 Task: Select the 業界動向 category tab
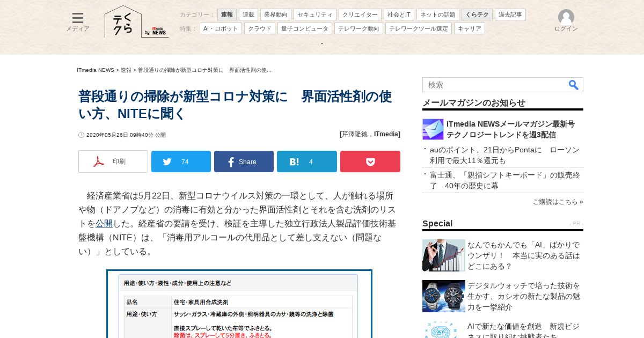(x=276, y=14)
